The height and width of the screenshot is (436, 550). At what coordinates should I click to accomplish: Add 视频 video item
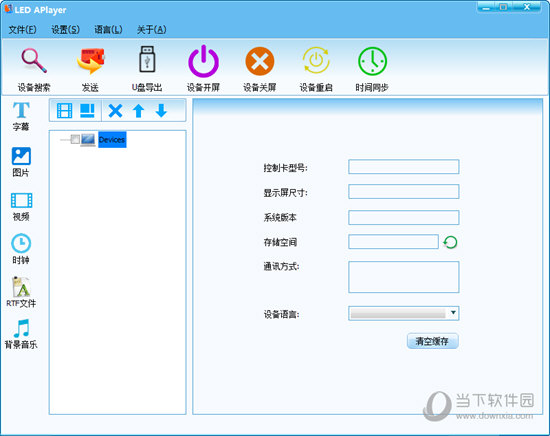21,207
